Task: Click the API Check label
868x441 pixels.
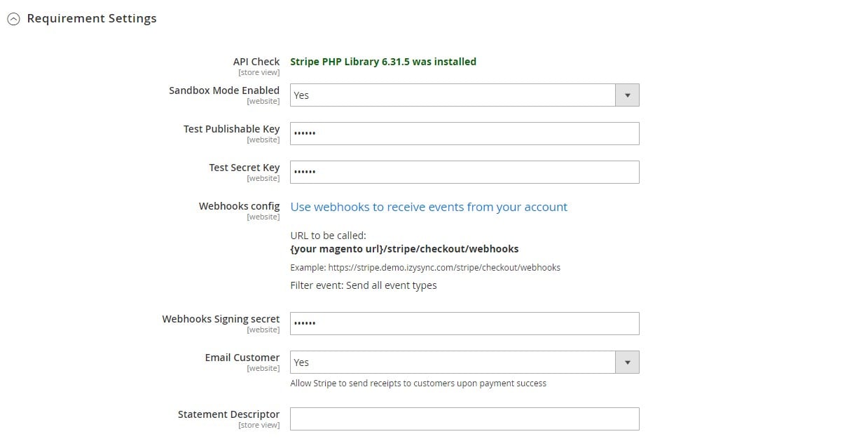Action: tap(256, 62)
